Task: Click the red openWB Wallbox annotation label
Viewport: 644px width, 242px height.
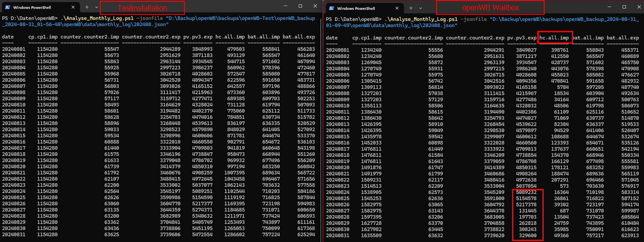Action: [490, 7]
